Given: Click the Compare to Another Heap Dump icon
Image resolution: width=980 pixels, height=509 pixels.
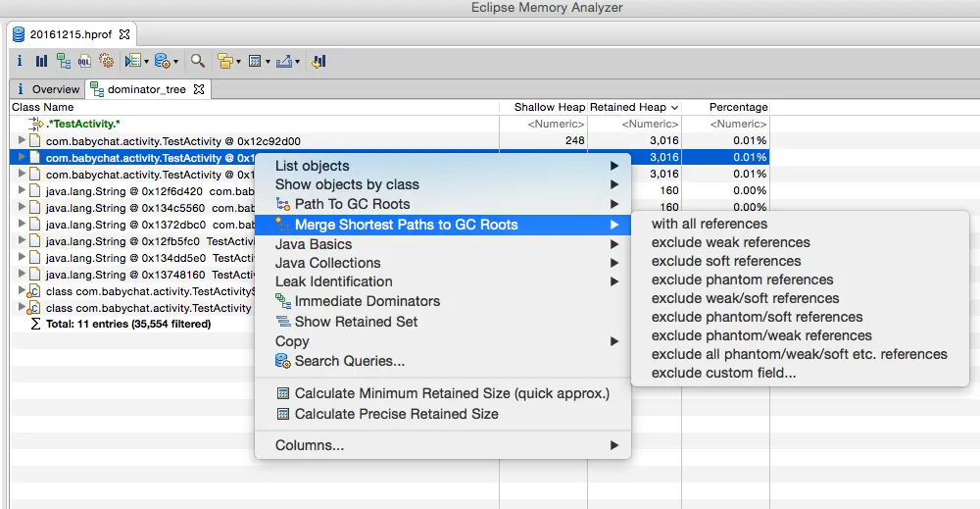Looking at the screenshot, I should click(x=318, y=61).
